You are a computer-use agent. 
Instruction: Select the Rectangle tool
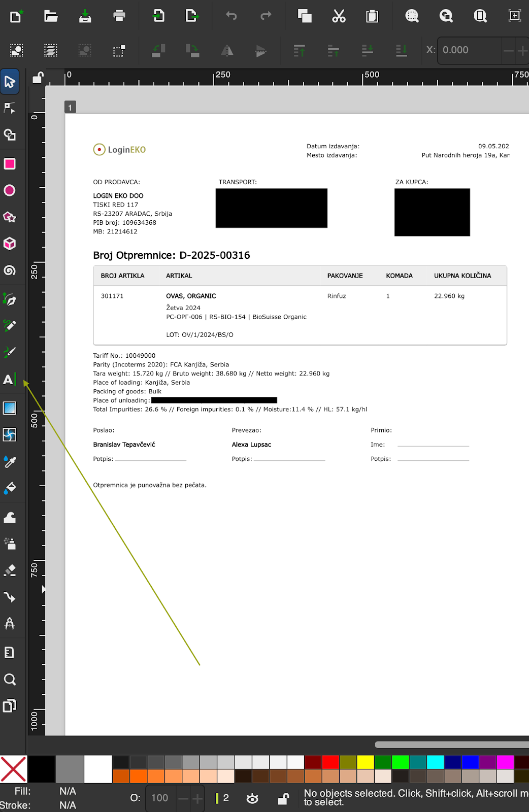coord(10,164)
